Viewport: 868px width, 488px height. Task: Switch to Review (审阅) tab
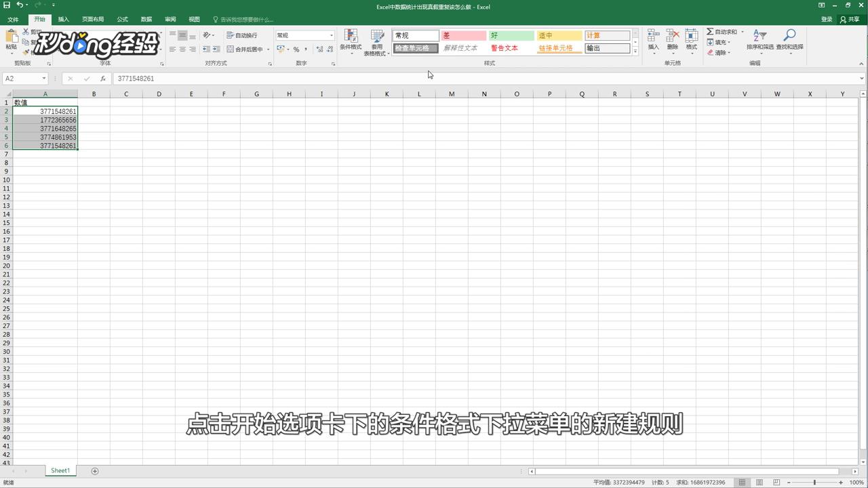click(x=170, y=20)
